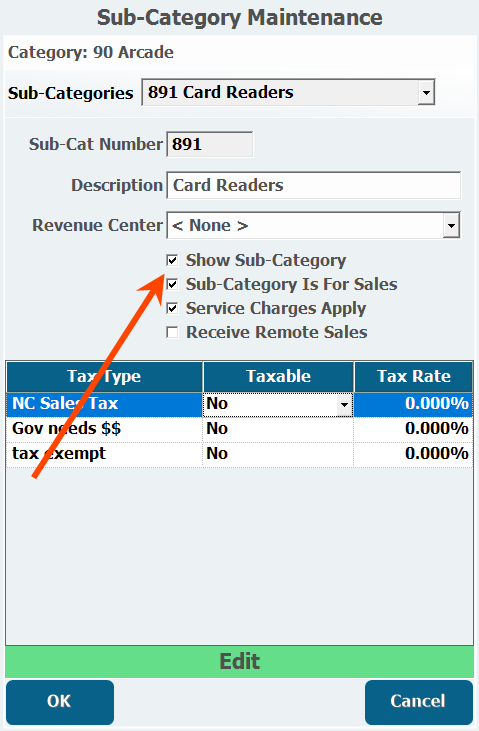The height and width of the screenshot is (731, 479).
Task: Uncheck Sub-Category Is For Sales
Action: point(172,284)
